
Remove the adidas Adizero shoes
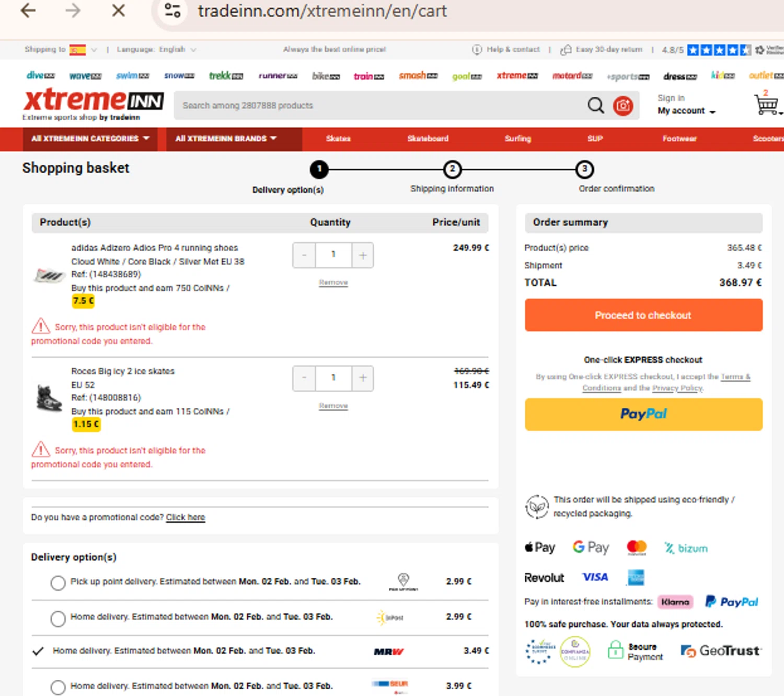[333, 282]
